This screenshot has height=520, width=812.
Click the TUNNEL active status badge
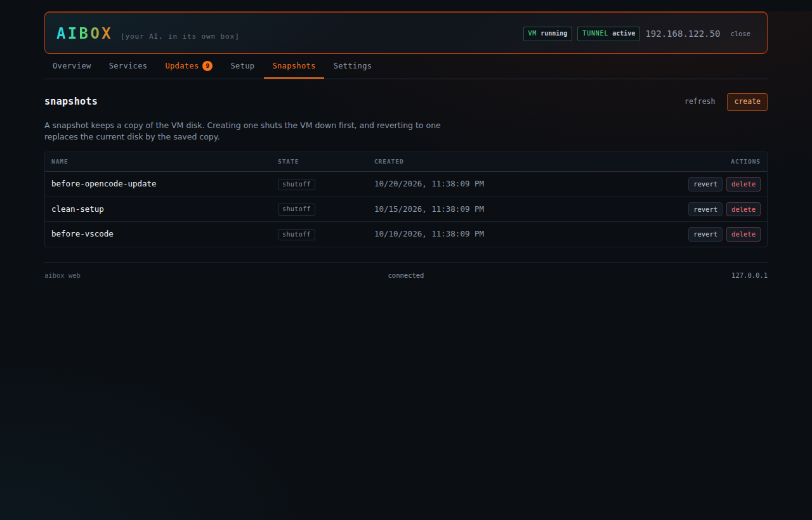[x=608, y=34]
